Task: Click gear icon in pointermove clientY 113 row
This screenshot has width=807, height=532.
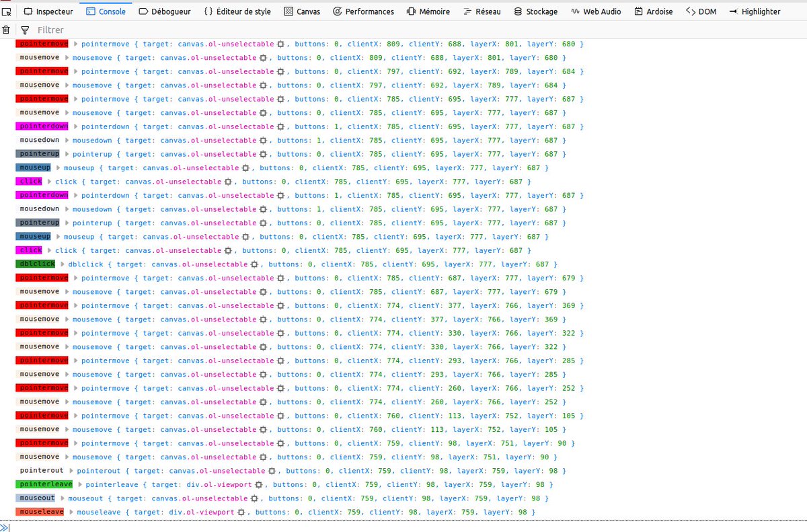Action: point(280,416)
